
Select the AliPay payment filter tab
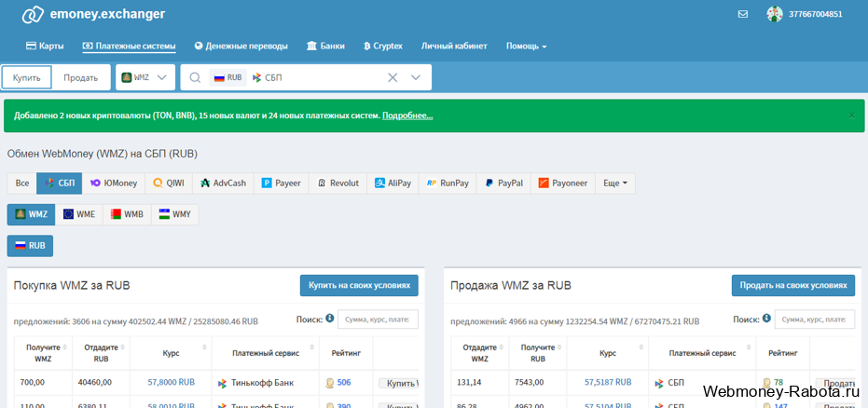pyautogui.click(x=393, y=183)
